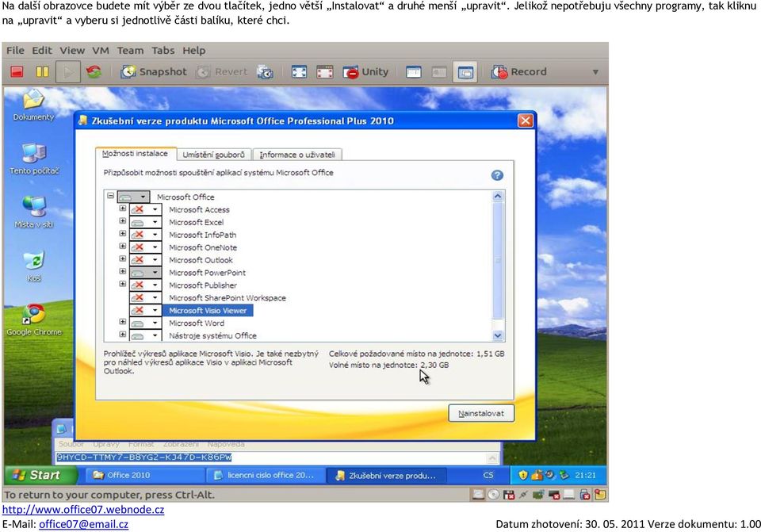
Task: Open the Edit menu in VMware
Action: (42, 51)
